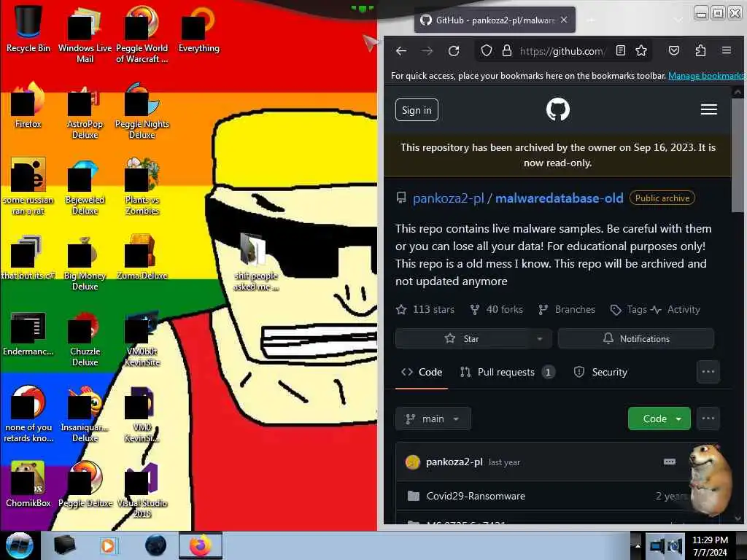This screenshot has width=747, height=560.
Task: Open the Tags link
Action: click(x=629, y=309)
